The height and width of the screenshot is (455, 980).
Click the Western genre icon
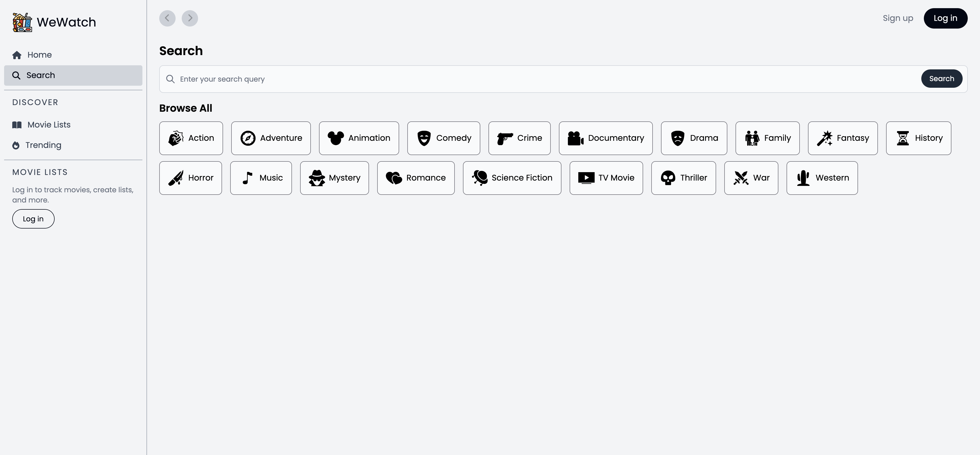pos(802,178)
